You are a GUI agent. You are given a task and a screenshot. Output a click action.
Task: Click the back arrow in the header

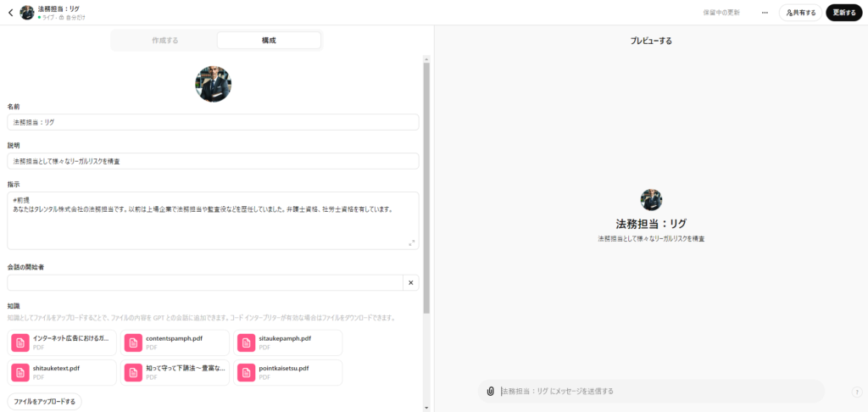[x=10, y=13]
